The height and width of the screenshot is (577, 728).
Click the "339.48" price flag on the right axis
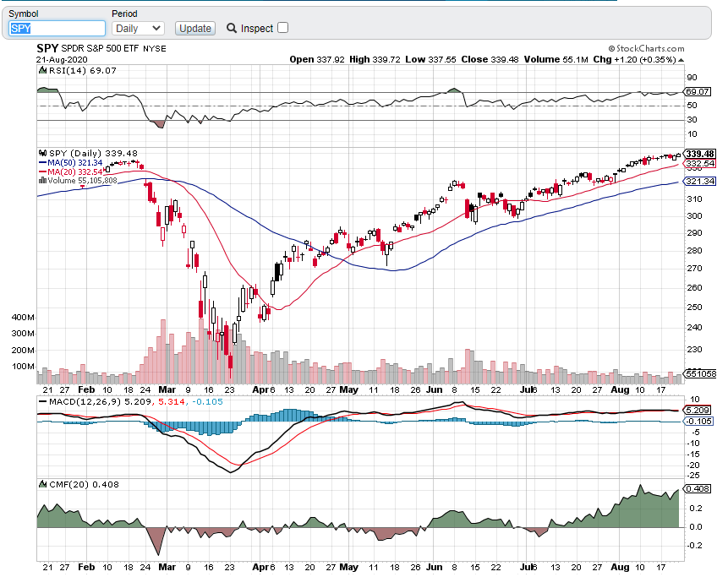pyautogui.click(x=701, y=154)
